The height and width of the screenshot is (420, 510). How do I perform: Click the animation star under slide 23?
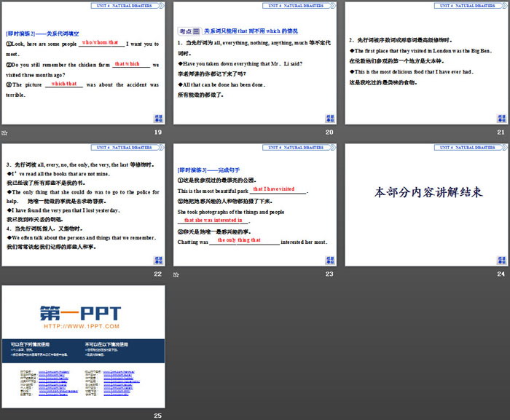coord(176,275)
